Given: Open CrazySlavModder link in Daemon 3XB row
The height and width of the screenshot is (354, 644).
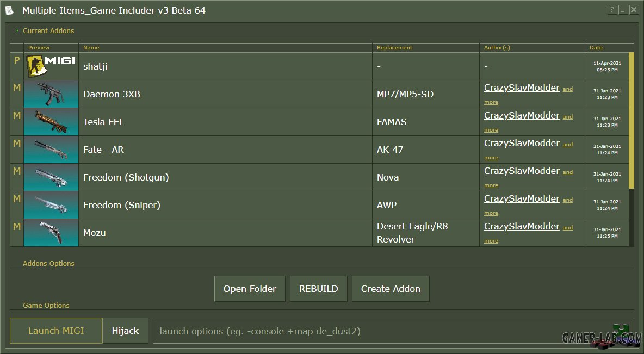Looking at the screenshot, I should (x=522, y=88).
